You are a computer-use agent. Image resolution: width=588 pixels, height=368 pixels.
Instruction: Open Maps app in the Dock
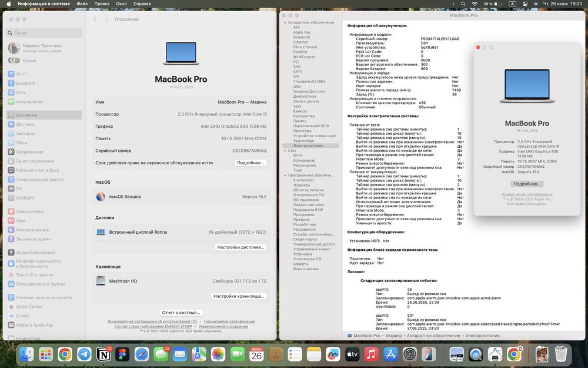[199, 354]
